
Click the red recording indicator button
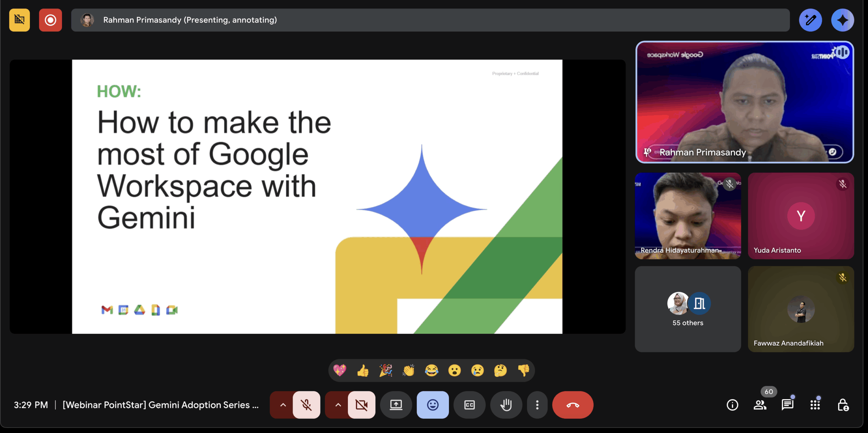pos(50,20)
